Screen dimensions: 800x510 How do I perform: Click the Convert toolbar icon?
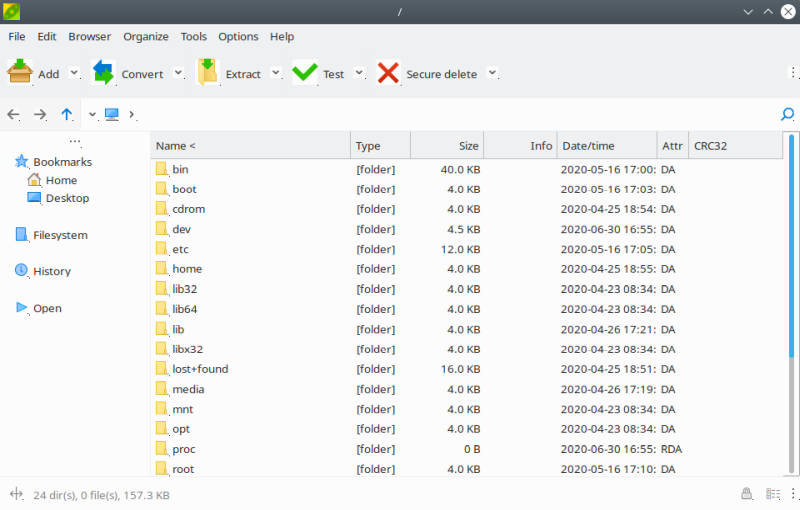pos(103,73)
